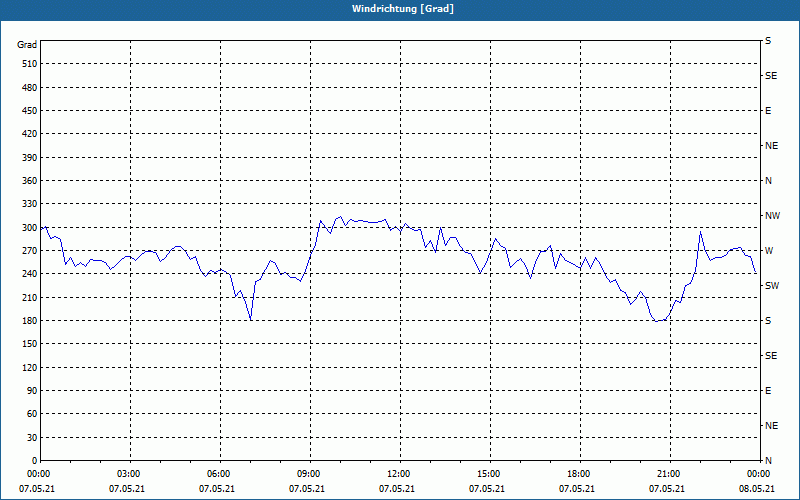This screenshot has height=500, width=800.
Task: Click the 420 degree axis label
Action: [x=30, y=134]
